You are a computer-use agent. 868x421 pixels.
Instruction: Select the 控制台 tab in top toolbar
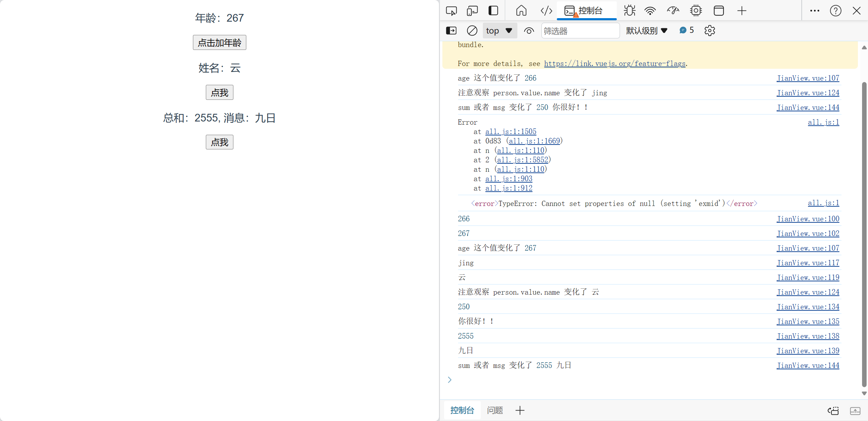[587, 11]
